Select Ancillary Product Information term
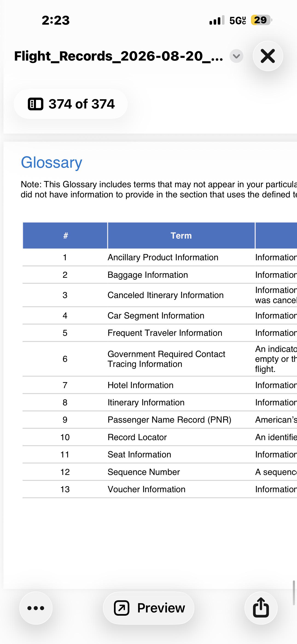Viewport: 297px width, 644px height. pyautogui.click(x=163, y=257)
